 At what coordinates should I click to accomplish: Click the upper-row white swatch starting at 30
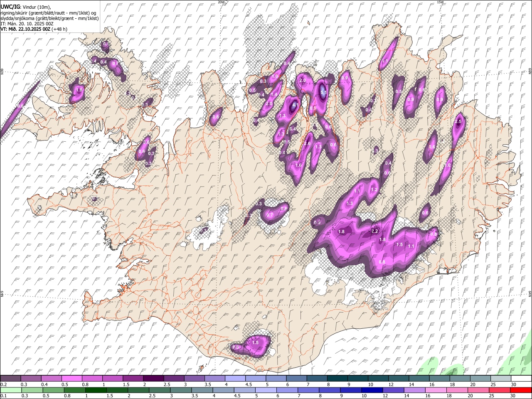click(521, 378)
